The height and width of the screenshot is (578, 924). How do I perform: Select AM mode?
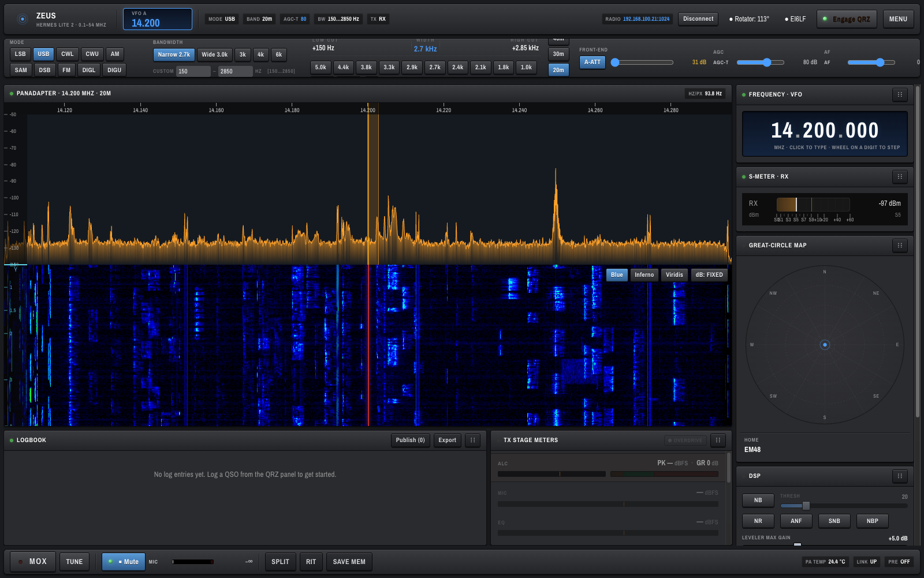click(x=115, y=54)
